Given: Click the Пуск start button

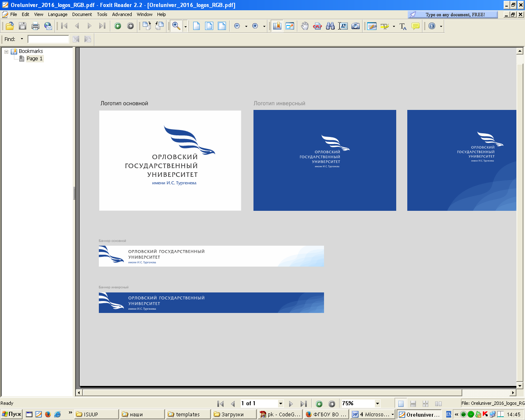Looking at the screenshot, I should tap(11, 414).
